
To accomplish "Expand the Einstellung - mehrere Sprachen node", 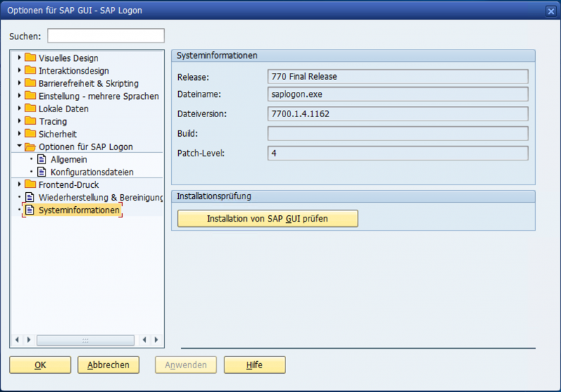I will [x=20, y=95].
